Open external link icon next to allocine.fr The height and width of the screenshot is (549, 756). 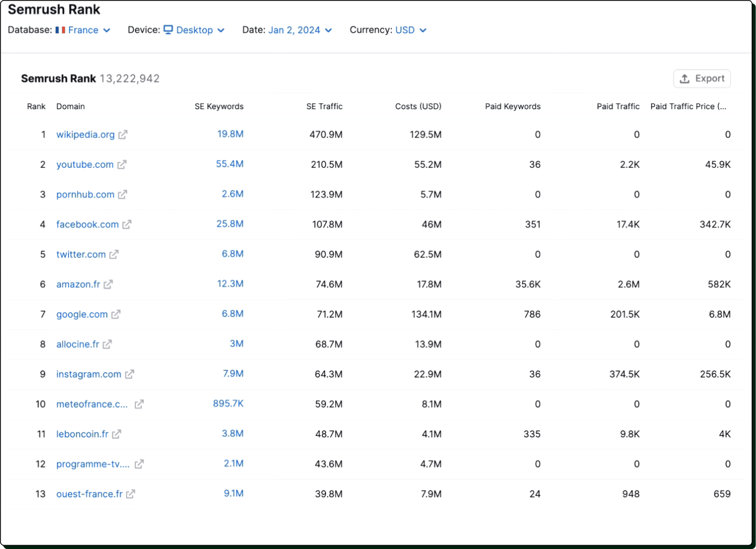(107, 344)
